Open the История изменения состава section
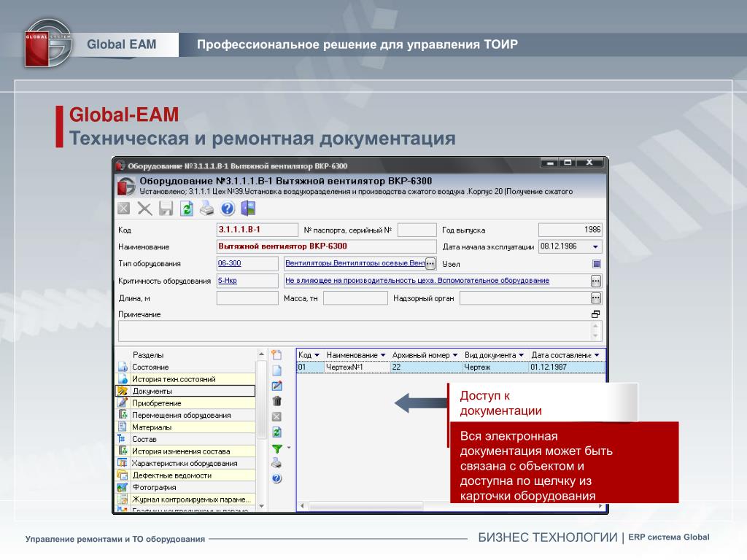747x560 pixels. [x=186, y=451]
